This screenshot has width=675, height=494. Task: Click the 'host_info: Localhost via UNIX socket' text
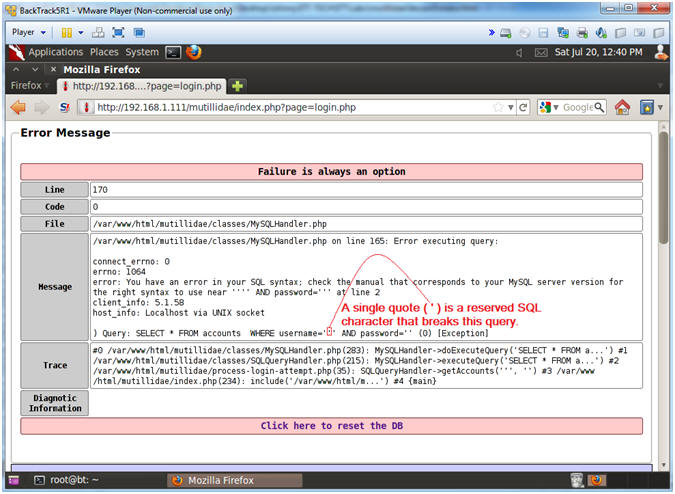click(x=179, y=313)
